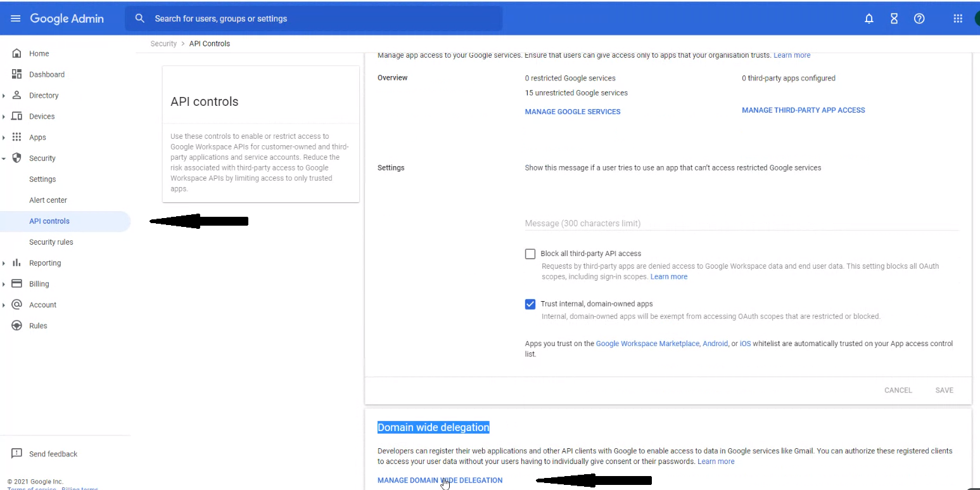980x490 pixels.
Task: Click the Home icon in sidebar
Action: tap(17, 53)
